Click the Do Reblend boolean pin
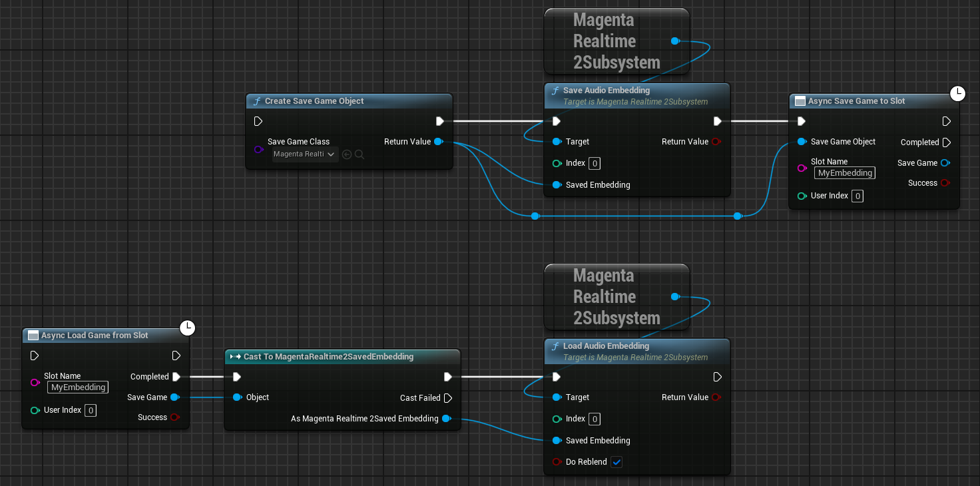Viewport: 980px width, 486px height. click(x=557, y=462)
